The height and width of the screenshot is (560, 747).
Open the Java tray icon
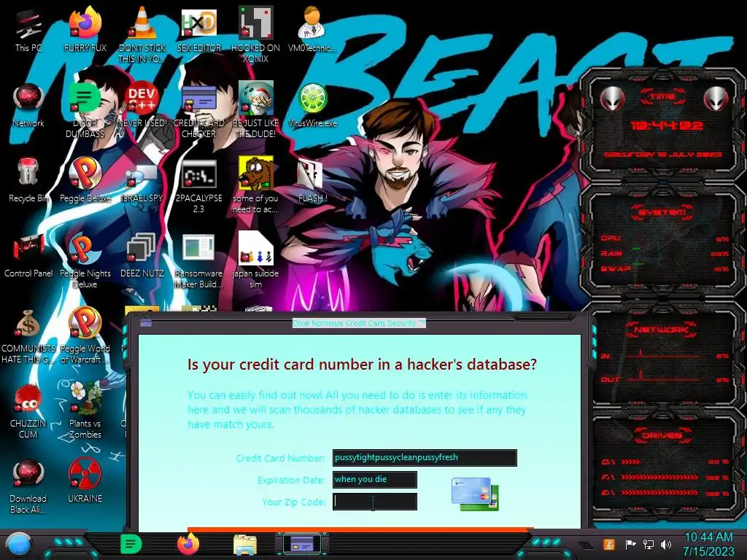tap(609, 544)
